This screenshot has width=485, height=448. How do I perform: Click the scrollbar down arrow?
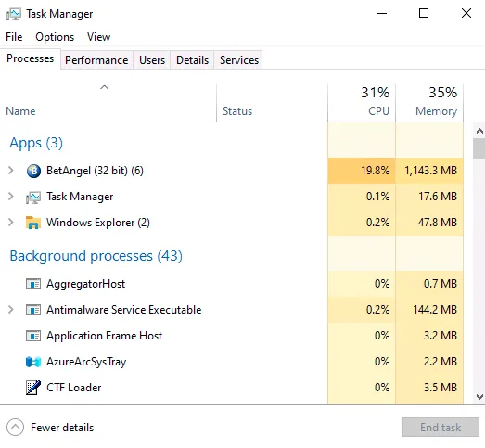pos(479,397)
